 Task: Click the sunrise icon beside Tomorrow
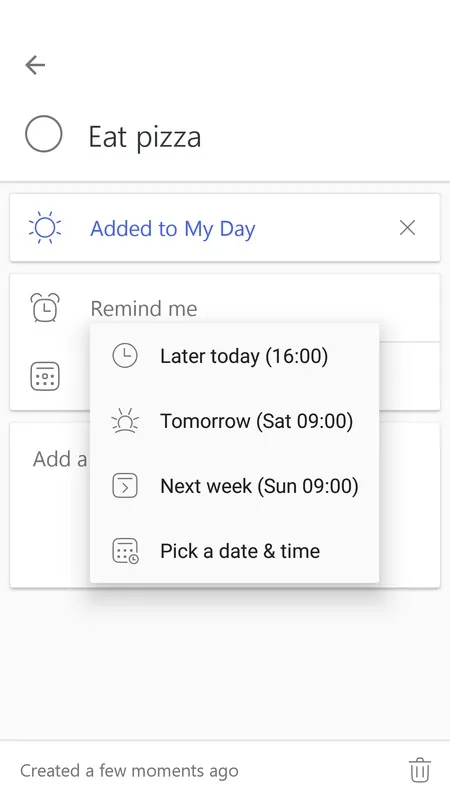pyautogui.click(x=124, y=421)
